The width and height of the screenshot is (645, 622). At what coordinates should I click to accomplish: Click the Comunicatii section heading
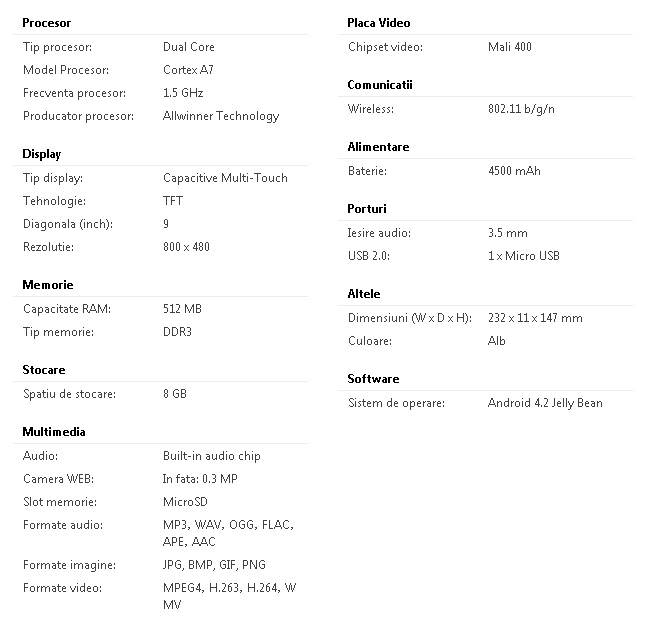pos(379,85)
